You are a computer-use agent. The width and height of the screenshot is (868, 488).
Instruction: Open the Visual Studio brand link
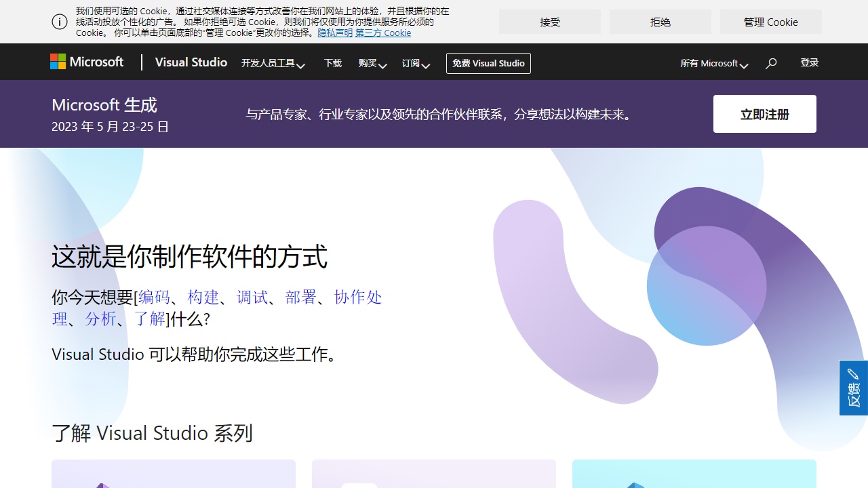pyautogui.click(x=191, y=62)
